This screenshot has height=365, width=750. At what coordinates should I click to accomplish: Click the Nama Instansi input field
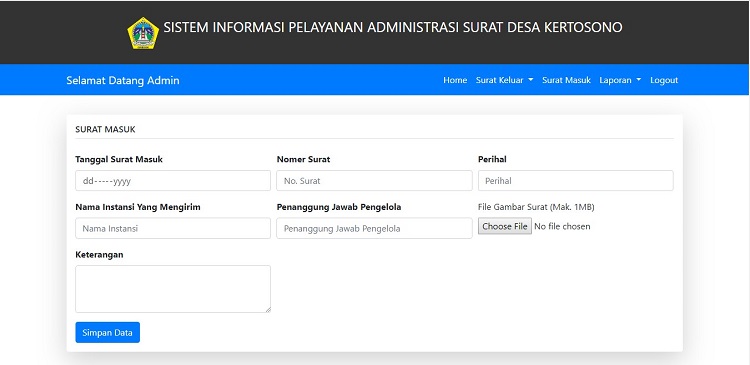click(173, 228)
